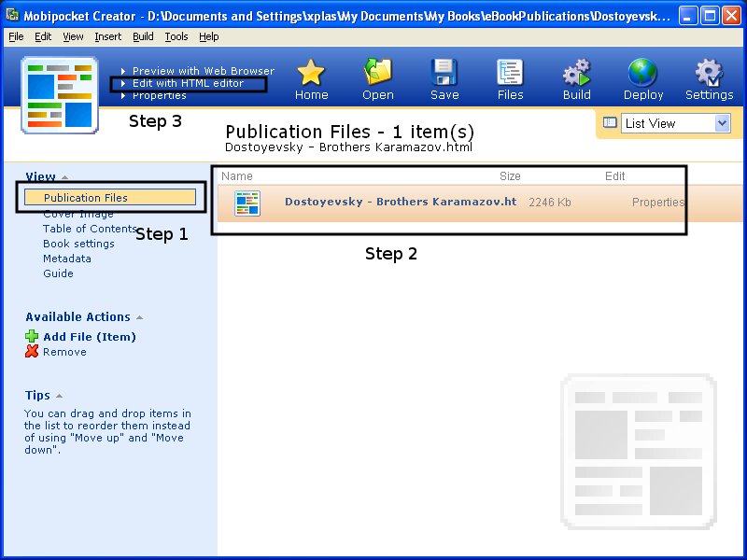The image size is (747, 560).
Task: Open the File menu
Action: pyautogui.click(x=16, y=36)
